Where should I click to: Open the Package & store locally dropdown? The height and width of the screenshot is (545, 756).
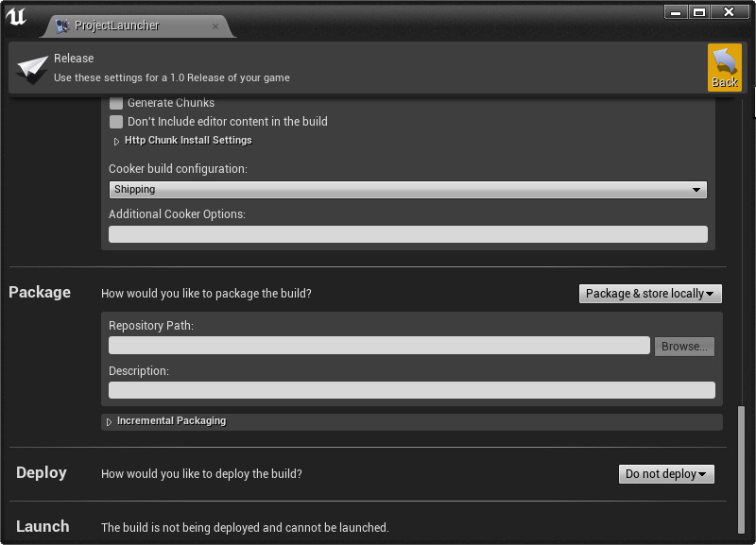pos(650,294)
